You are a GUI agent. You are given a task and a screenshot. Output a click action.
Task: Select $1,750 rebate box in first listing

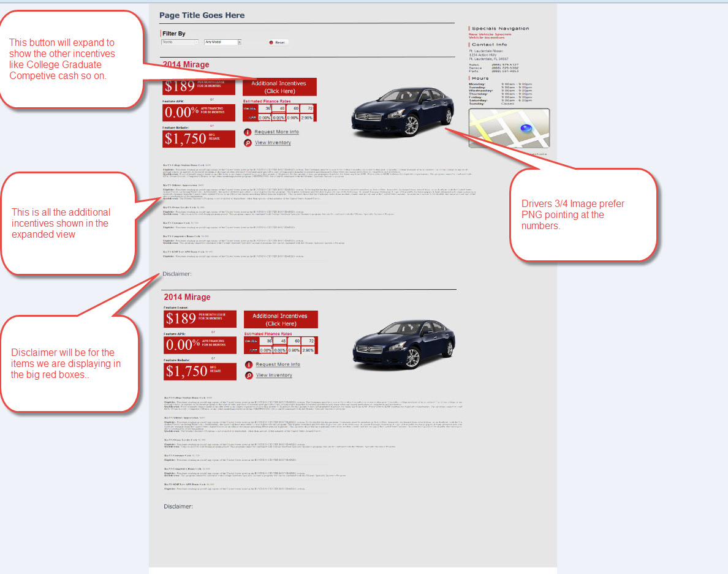coord(199,138)
